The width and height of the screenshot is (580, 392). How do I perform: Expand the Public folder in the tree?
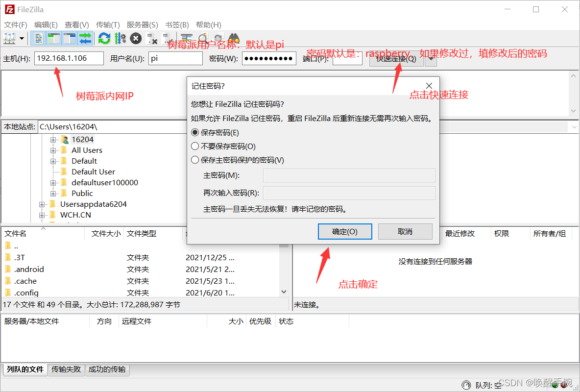(53, 193)
